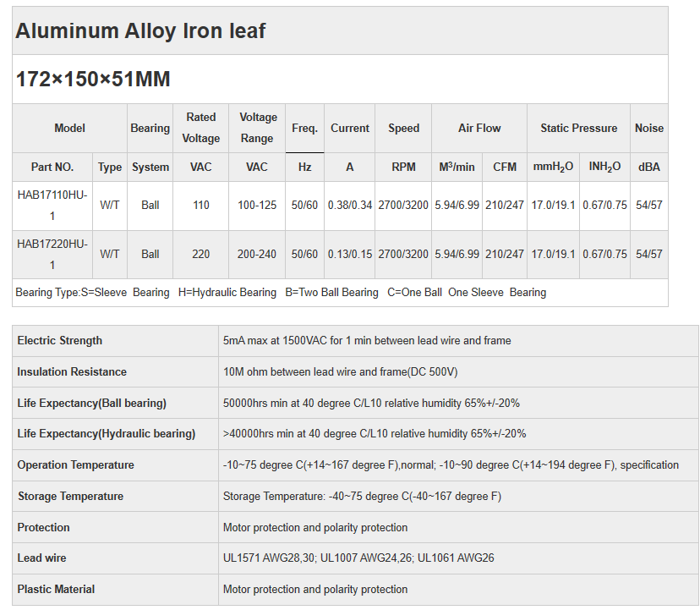The height and width of the screenshot is (610, 700).
Task: Click the HAB17110HU-1 part number
Action: (52, 206)
